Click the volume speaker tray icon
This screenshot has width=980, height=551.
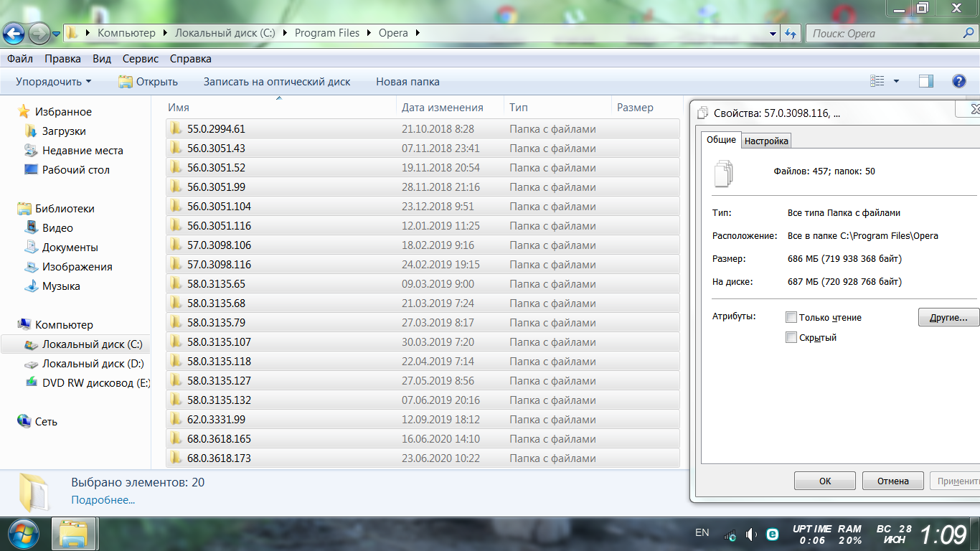751,534
